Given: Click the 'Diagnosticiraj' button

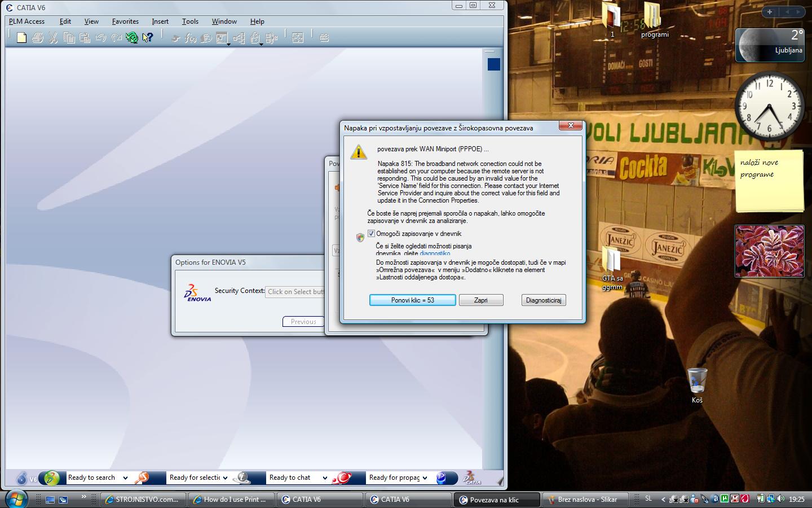Looking at the screenshot, I should [544, 300].
